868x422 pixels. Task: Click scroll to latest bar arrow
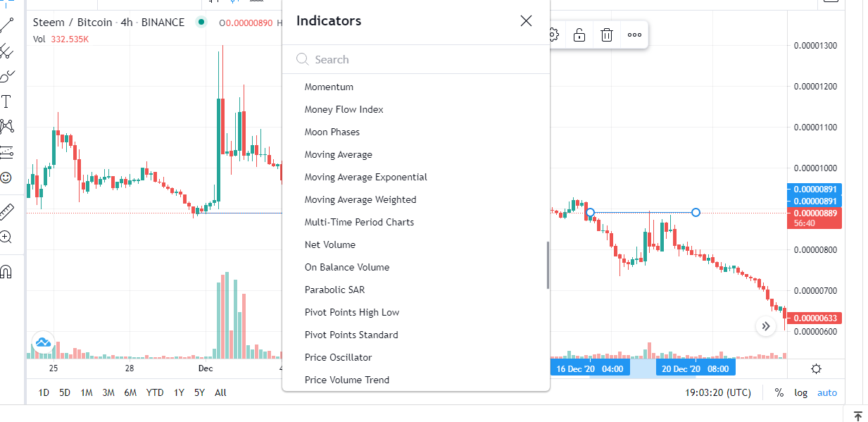pyautogui.click(x=766, y=326)
